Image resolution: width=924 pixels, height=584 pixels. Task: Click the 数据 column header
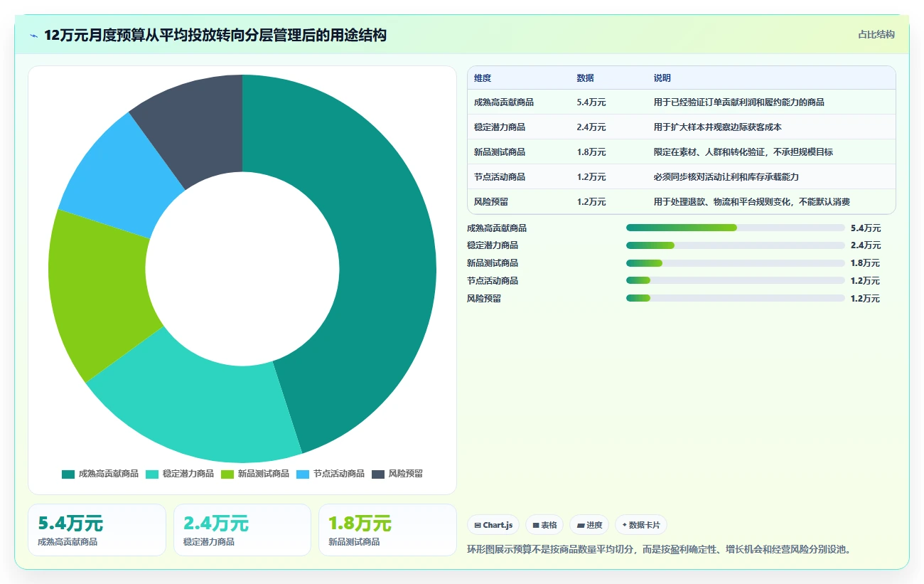click(x=586, y=78)
